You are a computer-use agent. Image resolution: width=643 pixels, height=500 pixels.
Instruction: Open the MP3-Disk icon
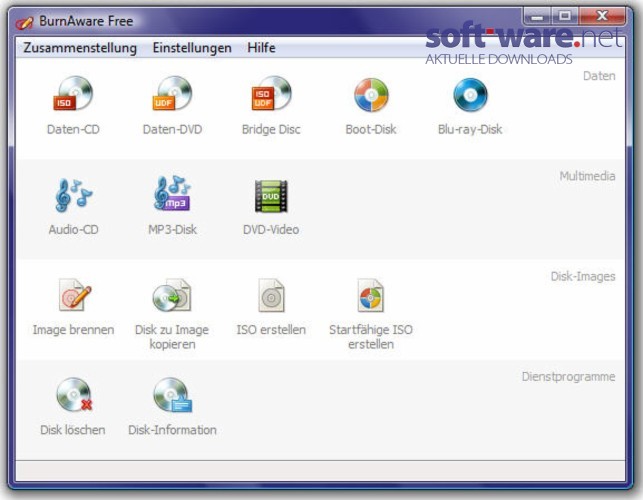[x=172, y=194]
